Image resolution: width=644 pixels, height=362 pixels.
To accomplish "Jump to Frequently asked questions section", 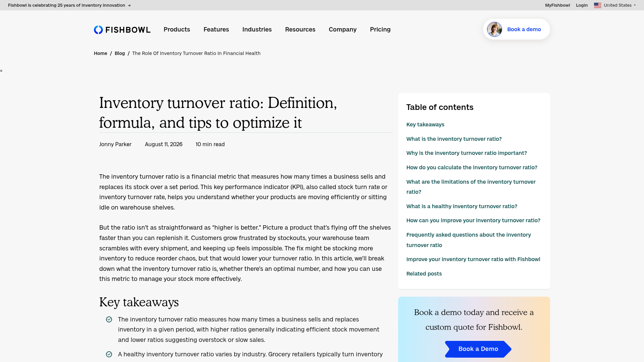I will pyautogui.click(x=469, y=240).
